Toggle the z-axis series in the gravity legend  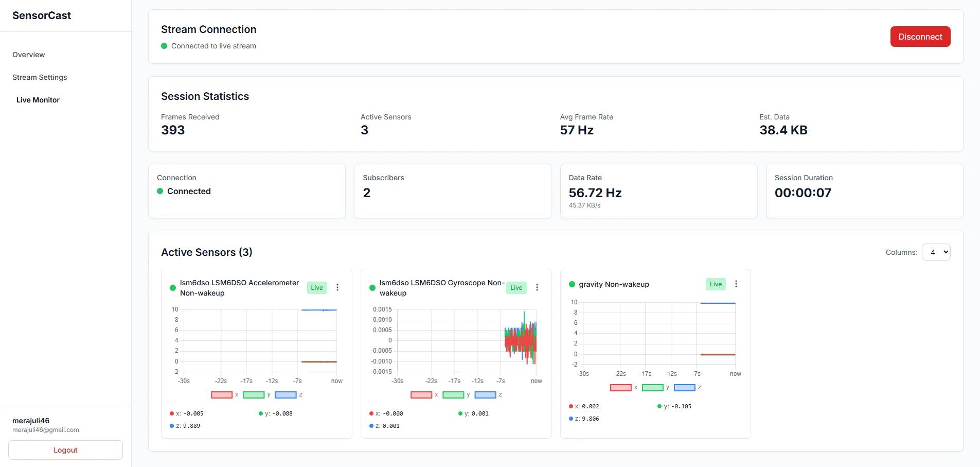(x=685, y=387)
